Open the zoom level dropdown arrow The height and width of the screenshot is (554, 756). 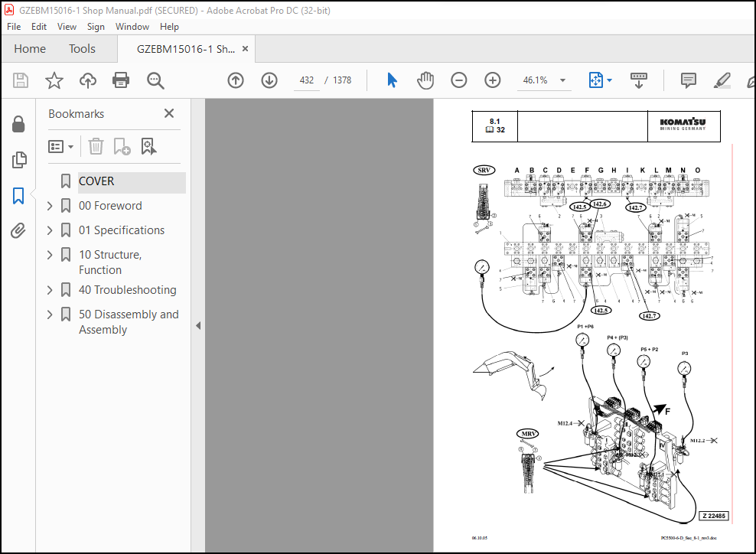click(562, 80)
